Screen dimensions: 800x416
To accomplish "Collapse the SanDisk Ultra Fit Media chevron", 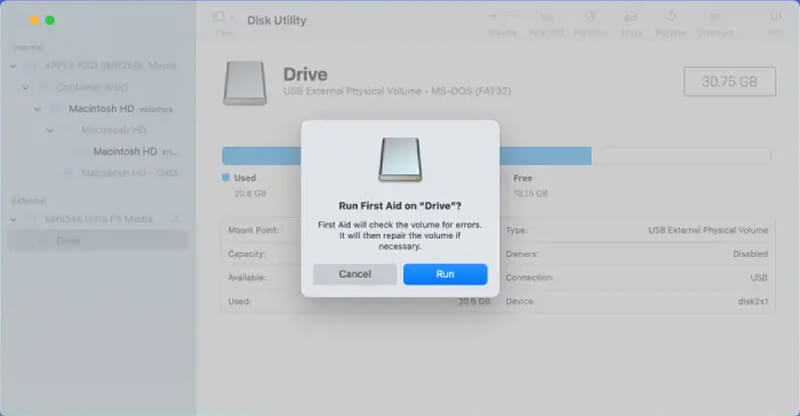I will [13, 219].
